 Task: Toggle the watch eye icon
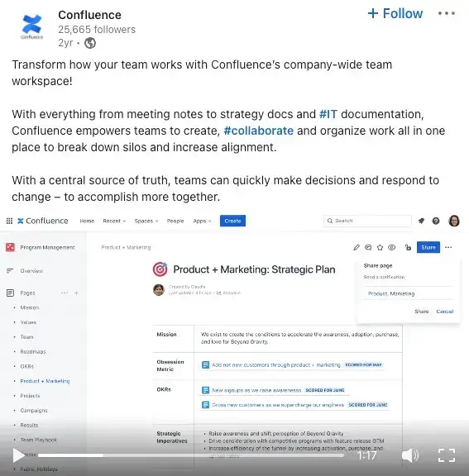[x=392, y=247]
